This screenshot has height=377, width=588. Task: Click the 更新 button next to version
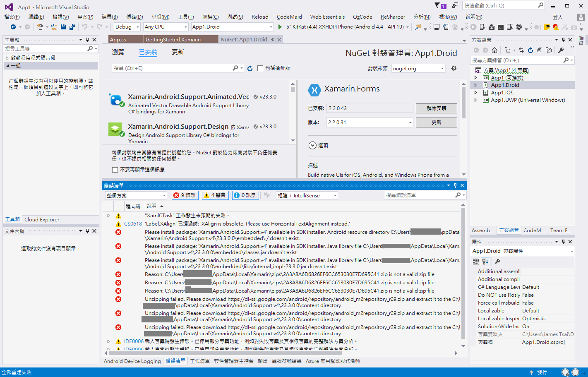(x=437, y=122)
